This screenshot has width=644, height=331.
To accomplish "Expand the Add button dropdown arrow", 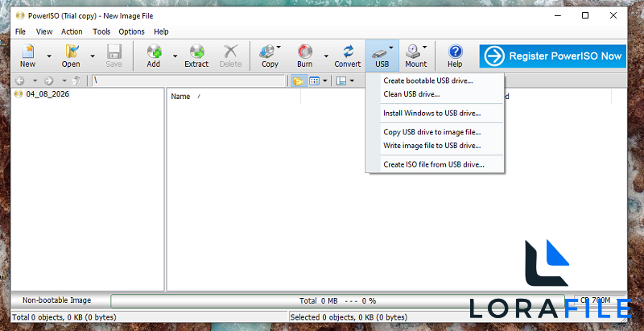I will pos(175,56).
